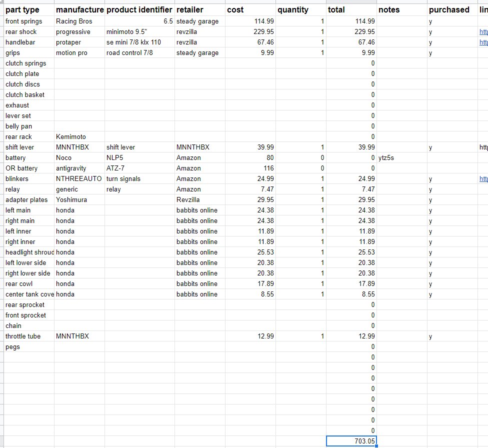The image size is (488, 448).
Task: Select the "throttle tube" cell
Action: (29, 336)
